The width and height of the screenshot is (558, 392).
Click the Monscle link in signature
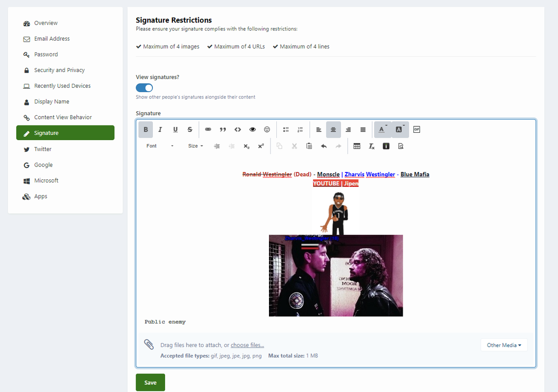328,174
